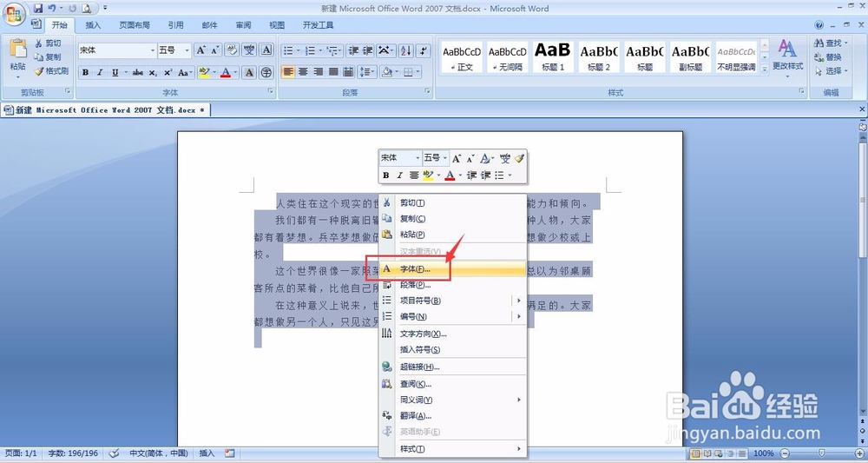Apply the 无间隔 style
Image resolution: width=868 pixels, height=463 pixels.
pos(507,56)
